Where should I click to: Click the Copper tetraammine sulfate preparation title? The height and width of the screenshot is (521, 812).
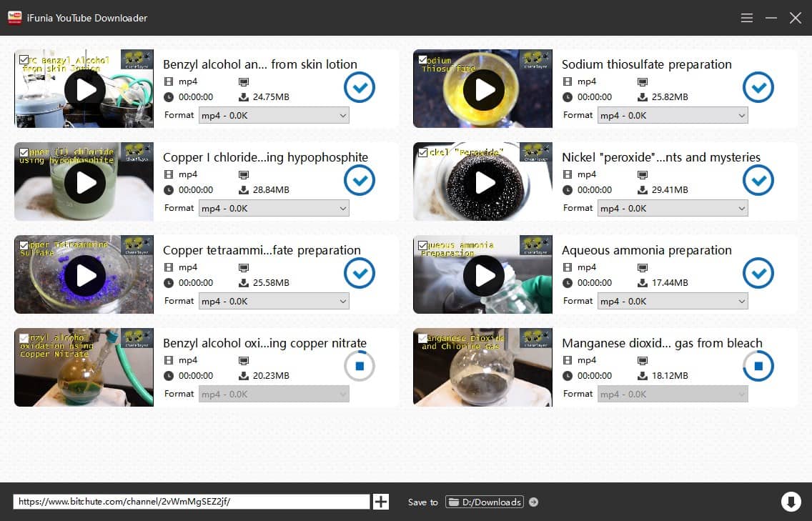262,250
